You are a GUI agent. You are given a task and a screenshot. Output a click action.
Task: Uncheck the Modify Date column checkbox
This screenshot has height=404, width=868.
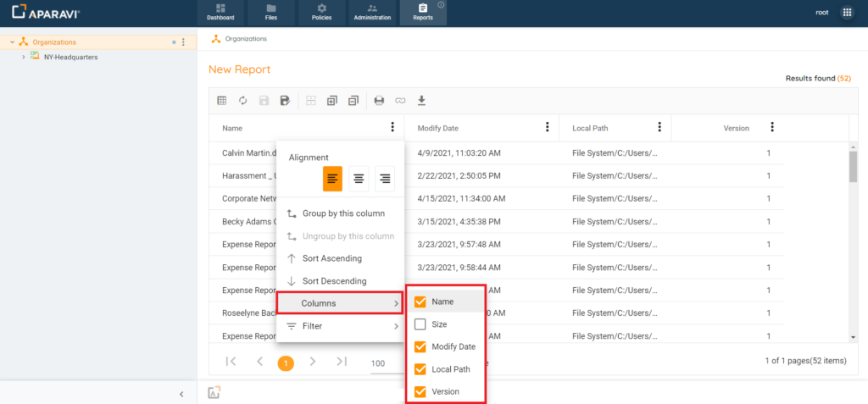tap(420, 346)
